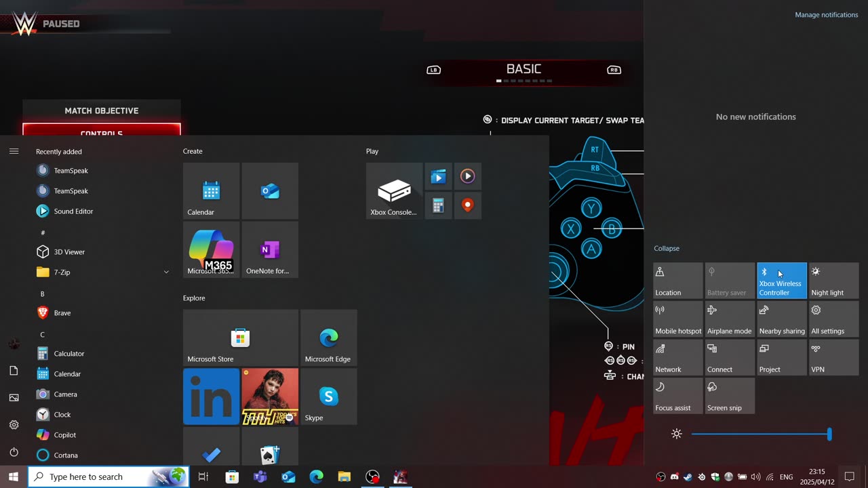Viewport: 868px width, 488px height.
Task: Click the taskbar search box
Action: pyautogui.click(x=108, y=477)
